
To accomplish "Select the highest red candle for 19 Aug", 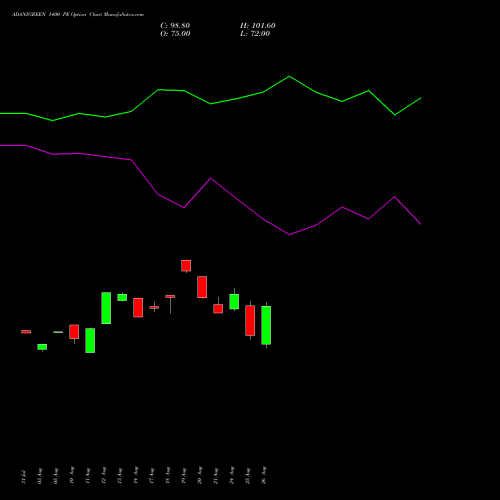I will [x=186, y=266].
